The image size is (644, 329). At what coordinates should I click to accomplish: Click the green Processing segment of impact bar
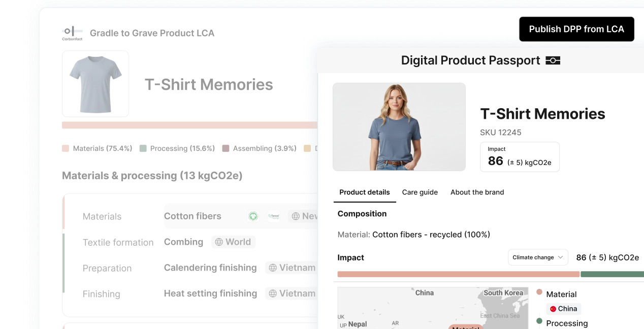tap(611, 274)
